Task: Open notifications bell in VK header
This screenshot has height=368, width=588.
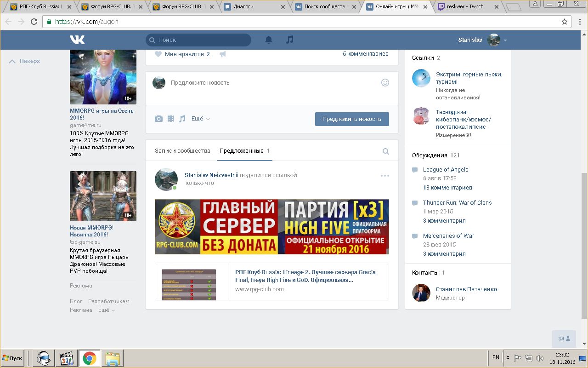Action: [269, 40]
